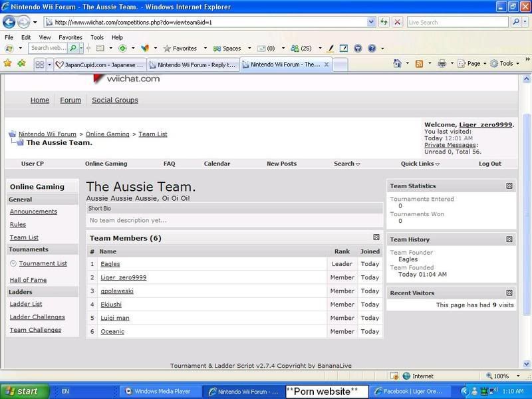Open Favorites Center star icon
The width and height of the screenshot is (532, 399).
pyautogui.click(x=7, y=63)
